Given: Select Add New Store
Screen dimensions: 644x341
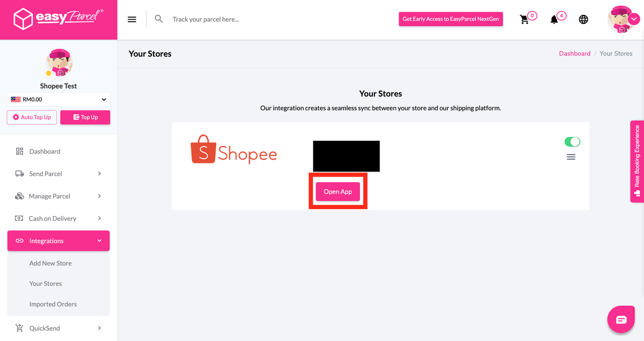Looking at the screenshot, I should coord(50,263).
